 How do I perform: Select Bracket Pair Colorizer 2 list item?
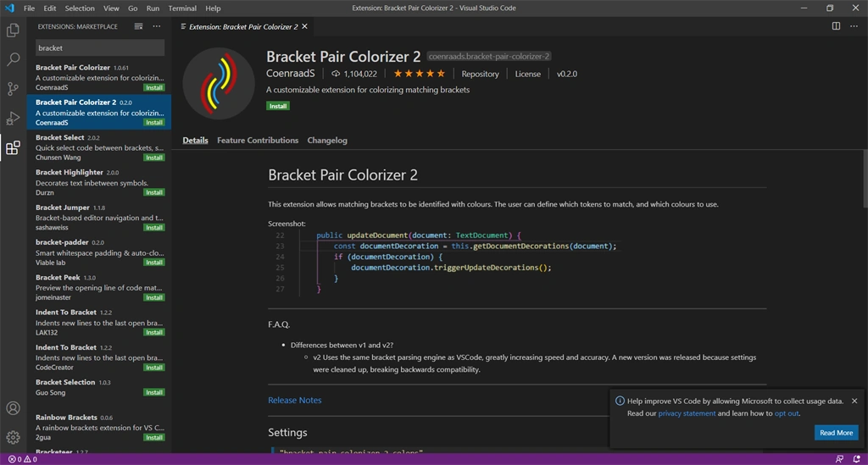[99, 112]
